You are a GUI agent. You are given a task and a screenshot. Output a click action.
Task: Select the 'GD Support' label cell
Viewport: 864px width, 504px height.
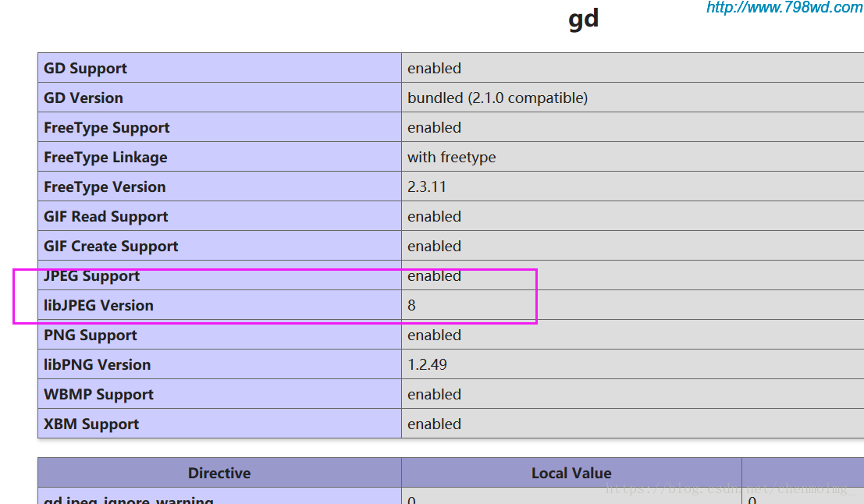pyautogui.click(x=219, y=68)
